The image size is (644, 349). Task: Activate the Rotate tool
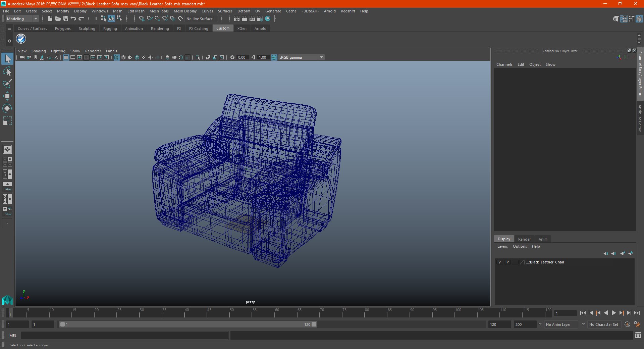(7, 108)
